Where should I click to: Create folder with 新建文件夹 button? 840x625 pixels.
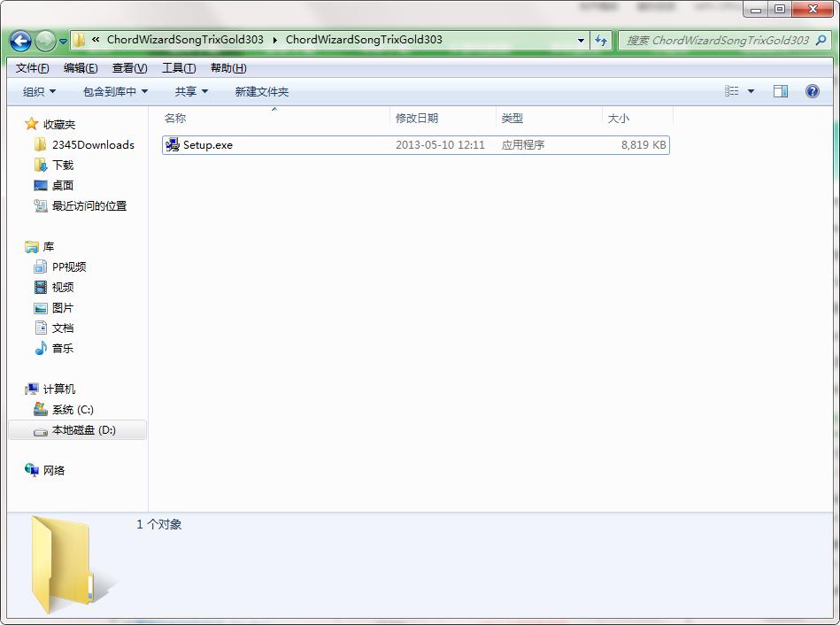click(261, 92)
